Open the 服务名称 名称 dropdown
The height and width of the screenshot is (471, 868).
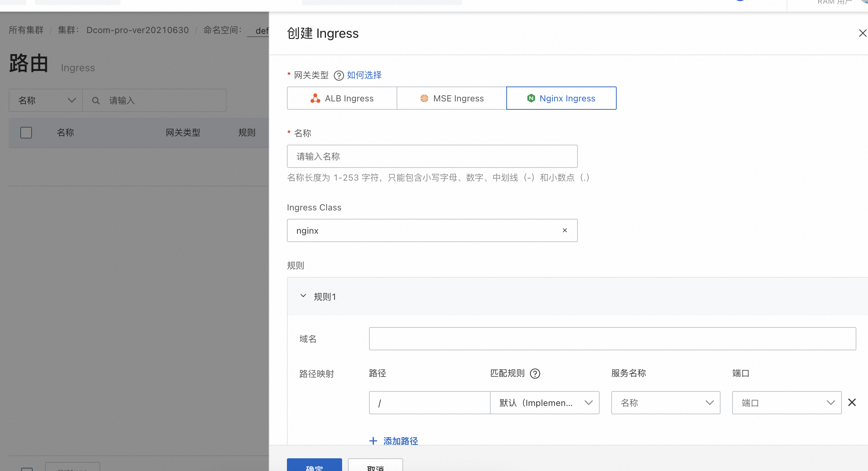(x=666, y=403)
